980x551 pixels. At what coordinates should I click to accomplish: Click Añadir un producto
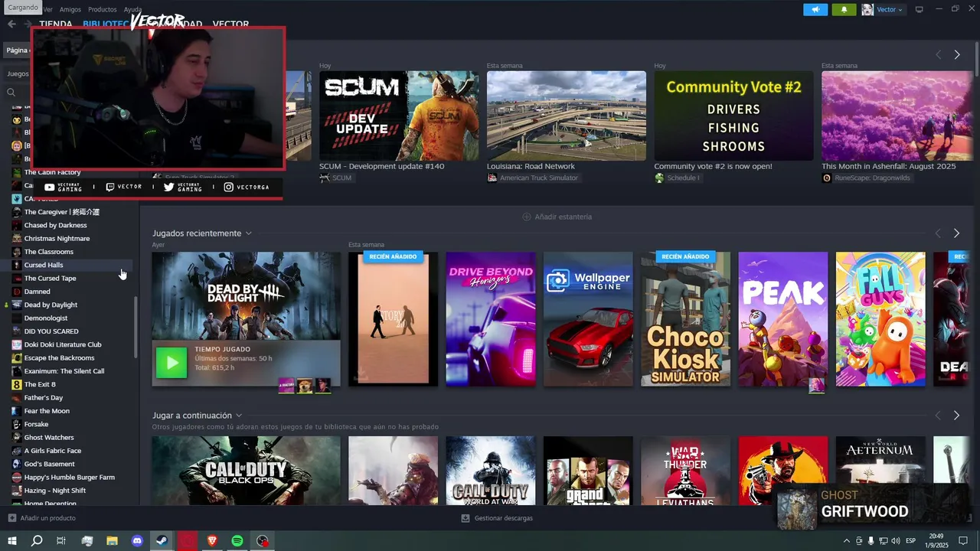[41, 518]
